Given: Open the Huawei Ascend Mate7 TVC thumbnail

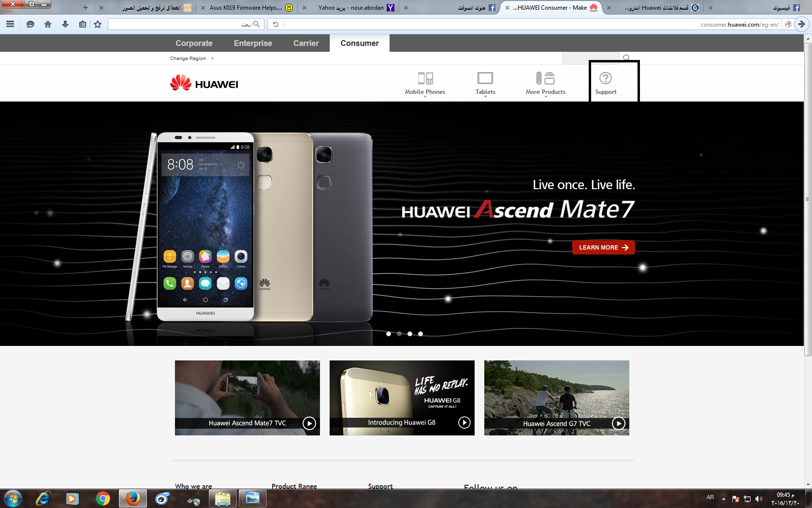Looking at the screenshot, I should [x=247, y=398].
